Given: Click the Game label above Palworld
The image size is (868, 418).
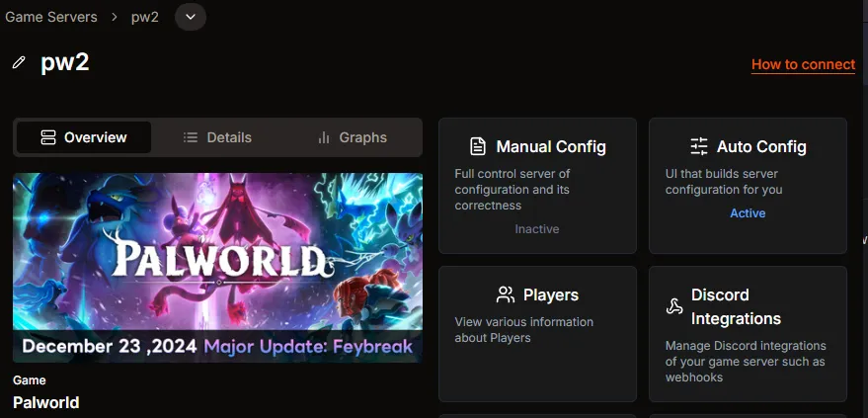Looking at the screenshot, I should tap(30, 380).
